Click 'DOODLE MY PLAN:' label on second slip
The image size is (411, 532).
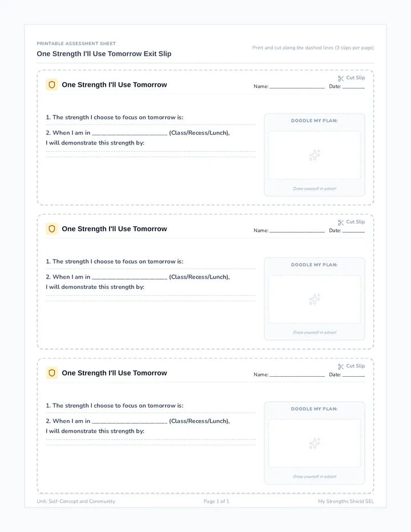click(x=315, y=265)
